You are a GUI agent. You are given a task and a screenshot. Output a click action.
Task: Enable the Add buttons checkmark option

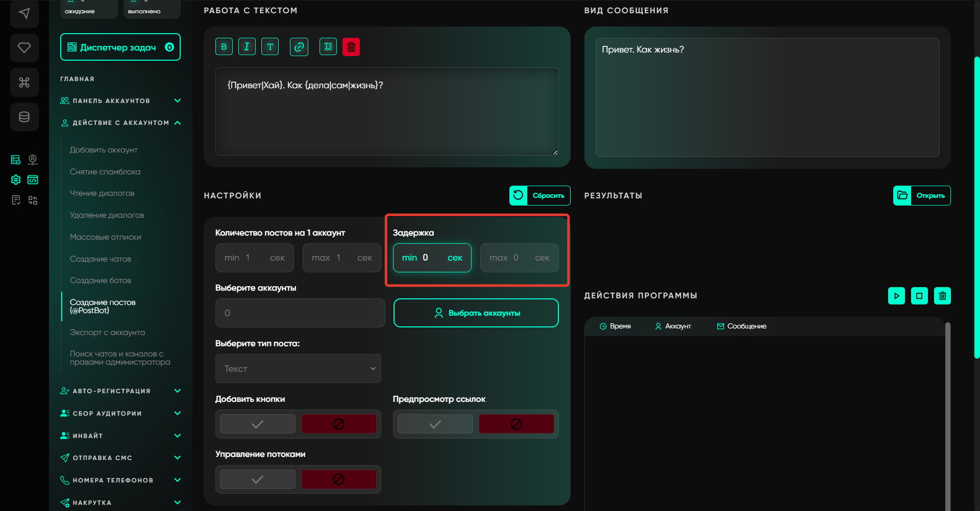pyautogui.click(x=258, y=424)
